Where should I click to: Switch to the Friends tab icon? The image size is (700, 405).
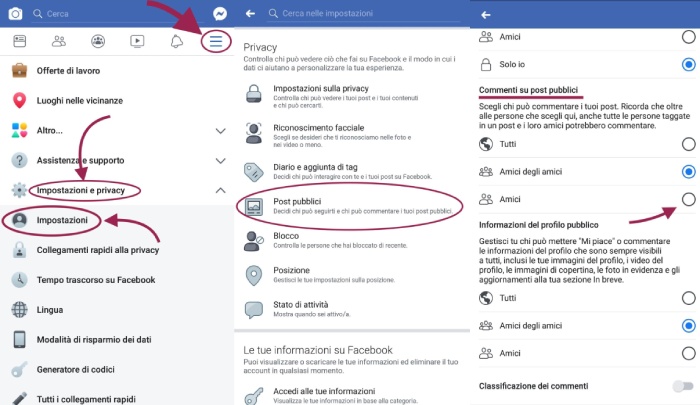pyautogui.click(x=59, y=42)
